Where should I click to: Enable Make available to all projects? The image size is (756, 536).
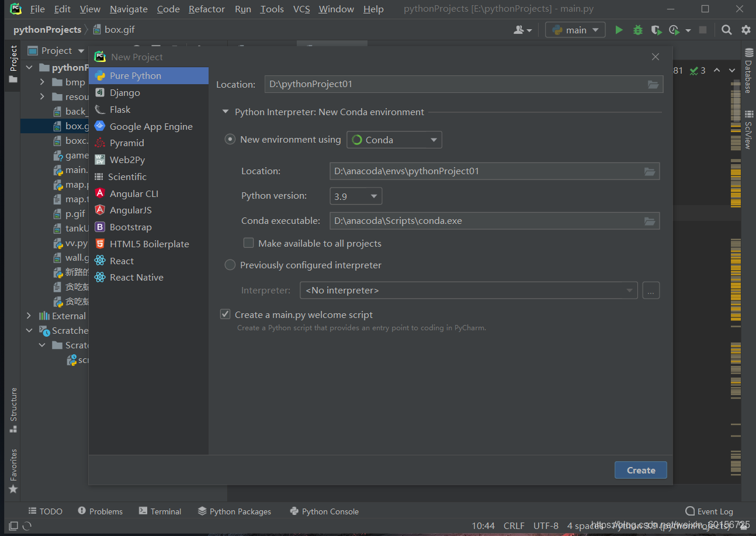(249, 243)
